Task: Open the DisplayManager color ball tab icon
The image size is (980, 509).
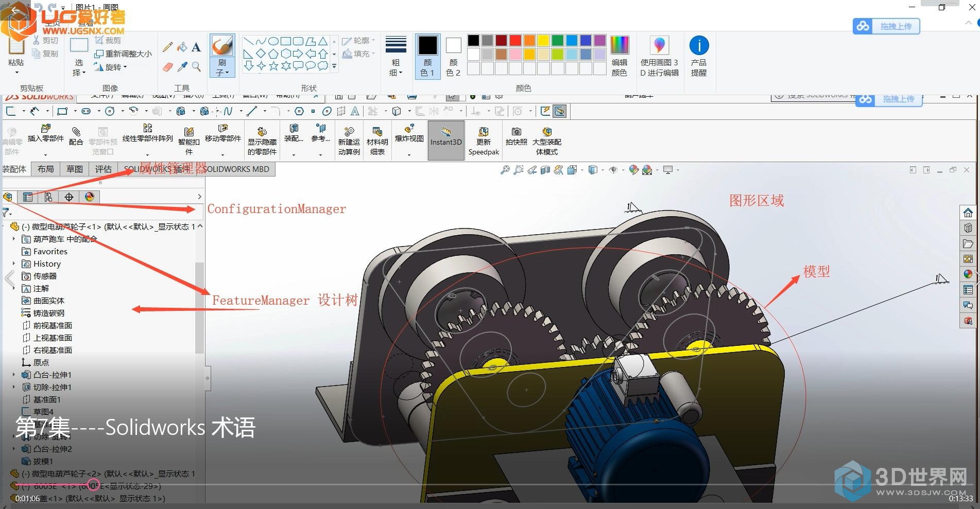Action: 90,197
